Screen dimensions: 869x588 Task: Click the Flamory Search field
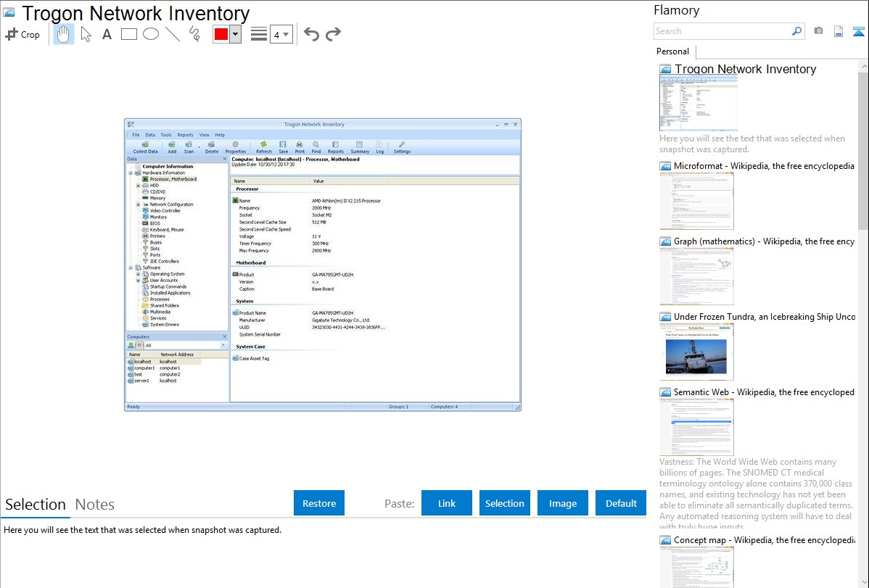(x=722, y=31)
